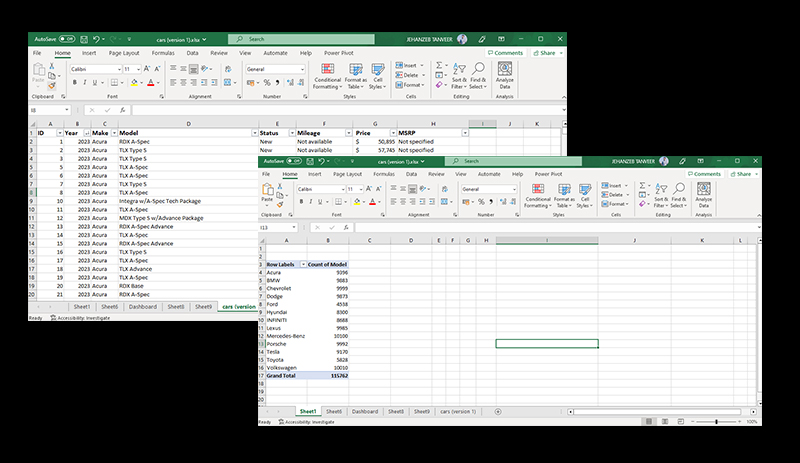This screenshot has width=800, height=463.
Task: Toggle Bold in front window ribbon
Action: pyautogui.click(x=302, y=202)
